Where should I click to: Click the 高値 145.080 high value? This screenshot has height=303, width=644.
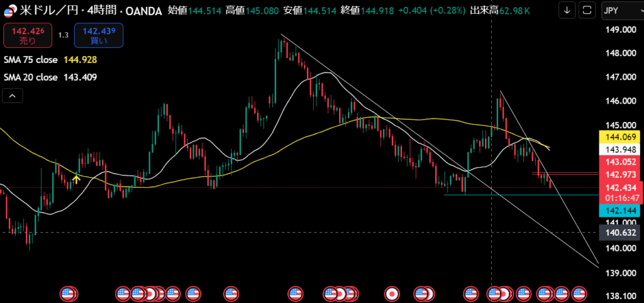pos(253,11)
